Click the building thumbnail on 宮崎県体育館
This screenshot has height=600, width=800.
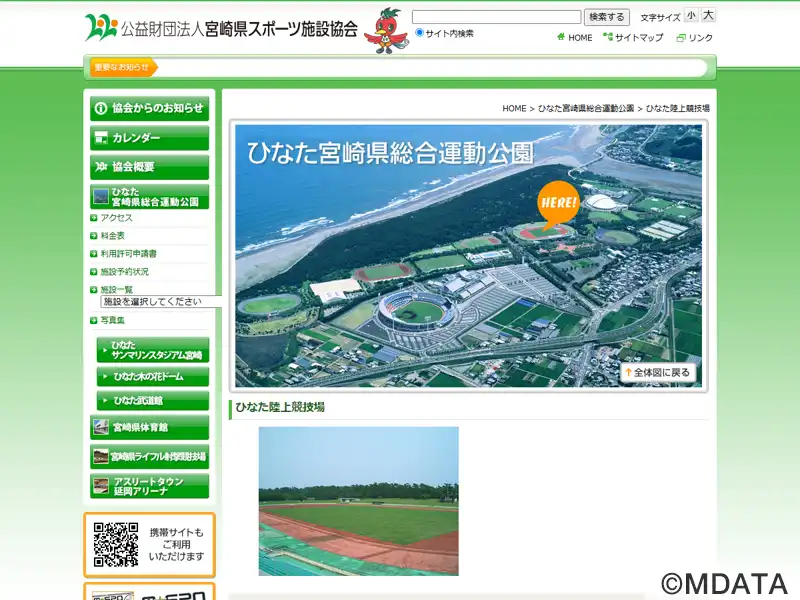[101, 427]
